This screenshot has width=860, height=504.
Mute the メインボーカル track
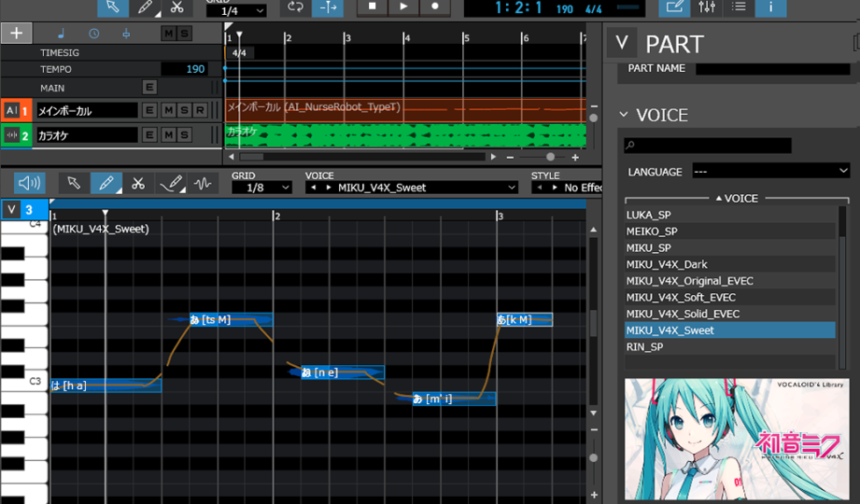(x=168, y=110)
